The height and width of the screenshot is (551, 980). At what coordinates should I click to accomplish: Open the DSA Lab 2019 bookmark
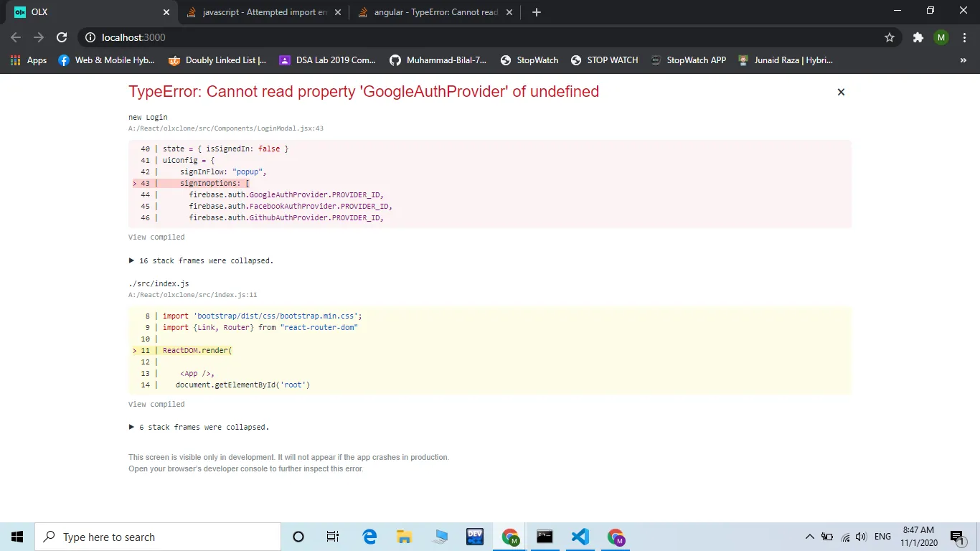327,60
